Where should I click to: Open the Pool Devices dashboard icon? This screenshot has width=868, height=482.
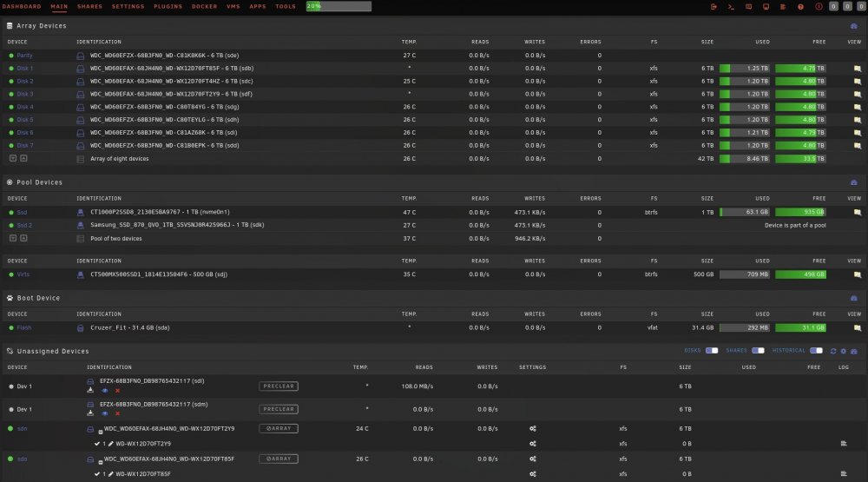tap(853, 182)
